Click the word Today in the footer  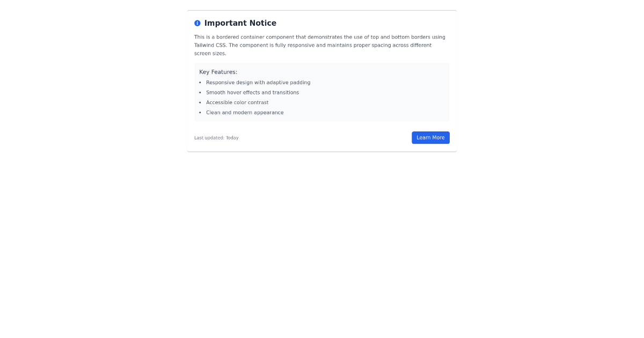click(x=232, y=138)
